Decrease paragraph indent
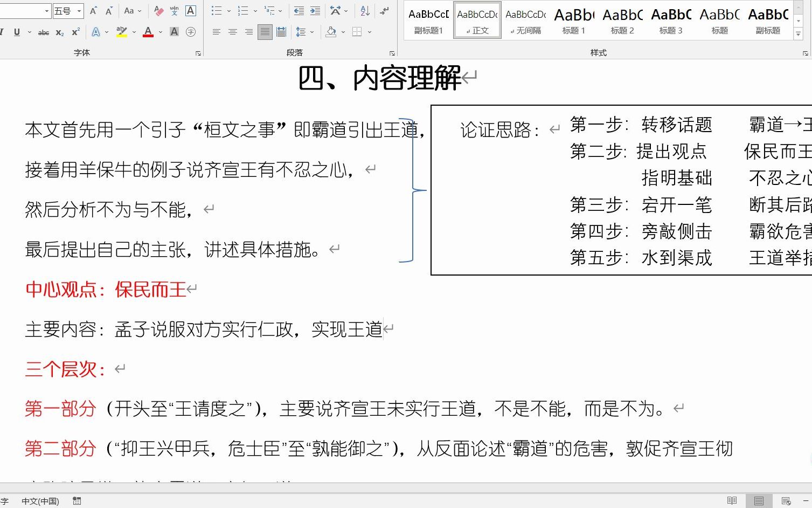Image resolution: width=812 pixels, height=508 pixels. pos(299,11)
